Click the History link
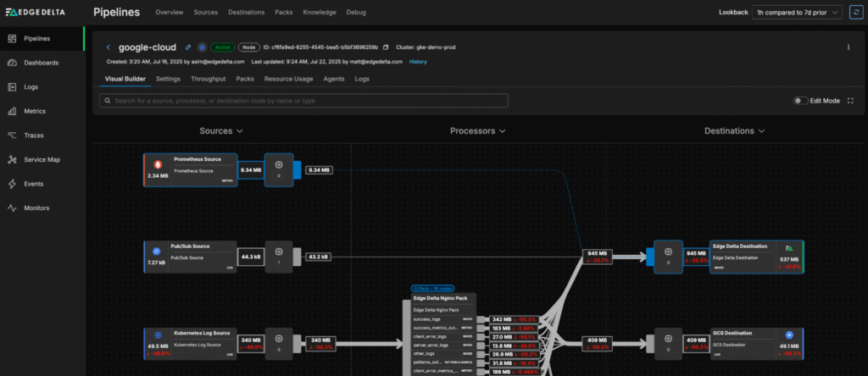The height and width of the screenshot is (376, 868). [x=418, y=62]
